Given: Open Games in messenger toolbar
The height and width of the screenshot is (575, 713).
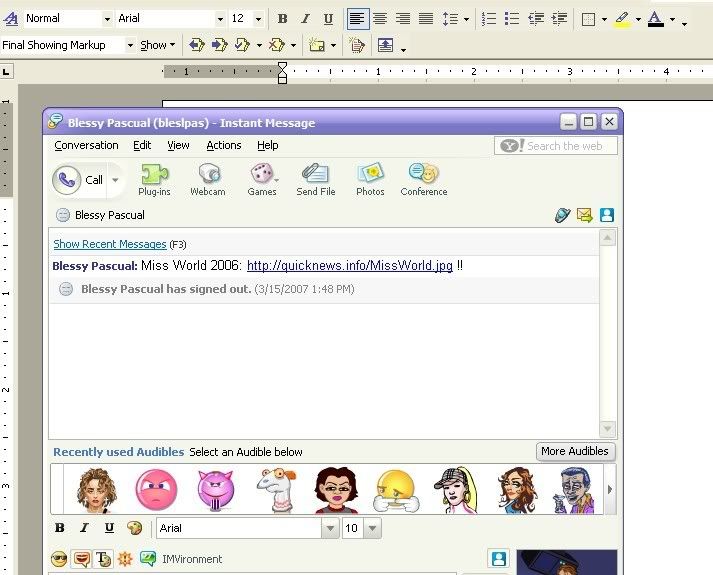Looking at the screenshot, I should pos(262,180).
